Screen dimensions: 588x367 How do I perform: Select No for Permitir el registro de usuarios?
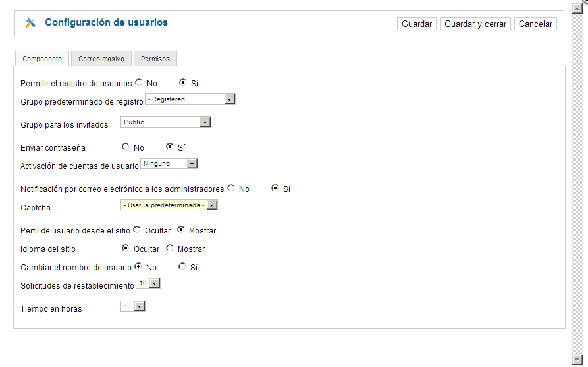click(x=139, y=82)
